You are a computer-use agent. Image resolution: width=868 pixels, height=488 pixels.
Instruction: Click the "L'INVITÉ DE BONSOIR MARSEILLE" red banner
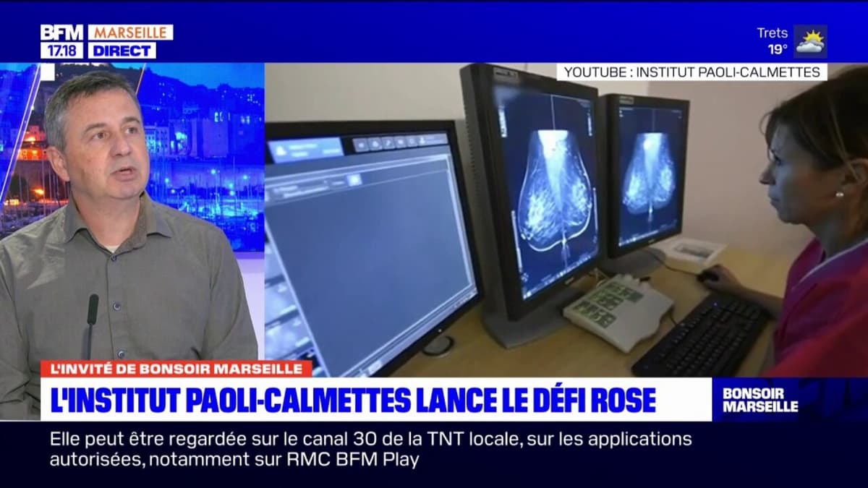coord(176,369)
